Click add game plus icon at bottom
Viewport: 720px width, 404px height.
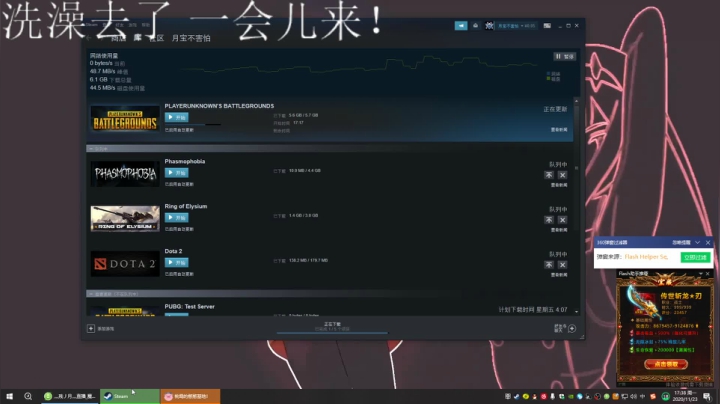click(x=91, y=328)
